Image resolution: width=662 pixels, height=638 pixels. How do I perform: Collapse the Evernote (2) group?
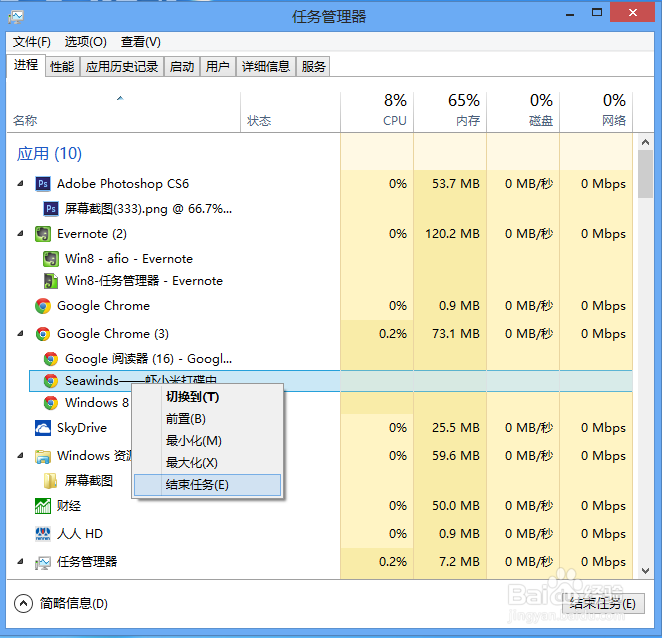coord(20,233)
